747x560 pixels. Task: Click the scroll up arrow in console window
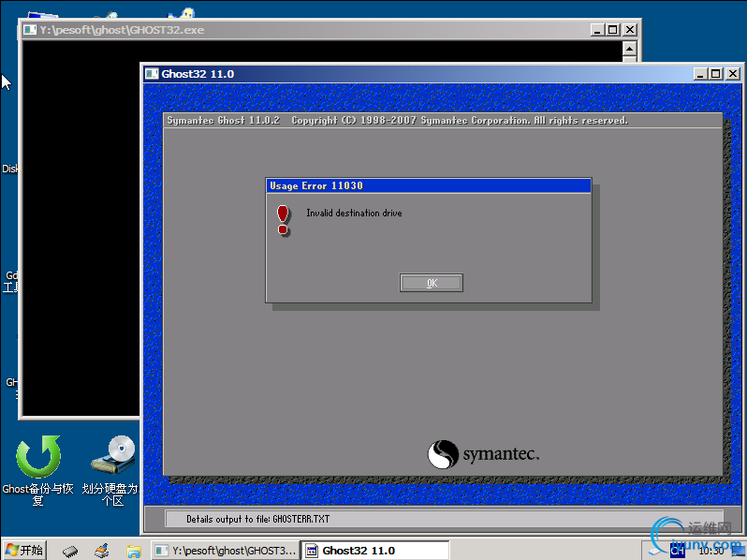point(629,49)
